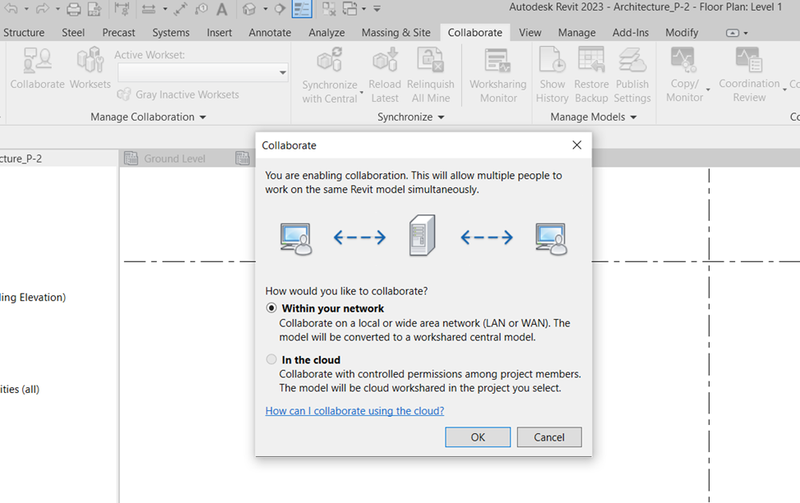800x503 pixels.
Task: Click Cancel in the Collaborate dialog
Action: pos(549,437)
